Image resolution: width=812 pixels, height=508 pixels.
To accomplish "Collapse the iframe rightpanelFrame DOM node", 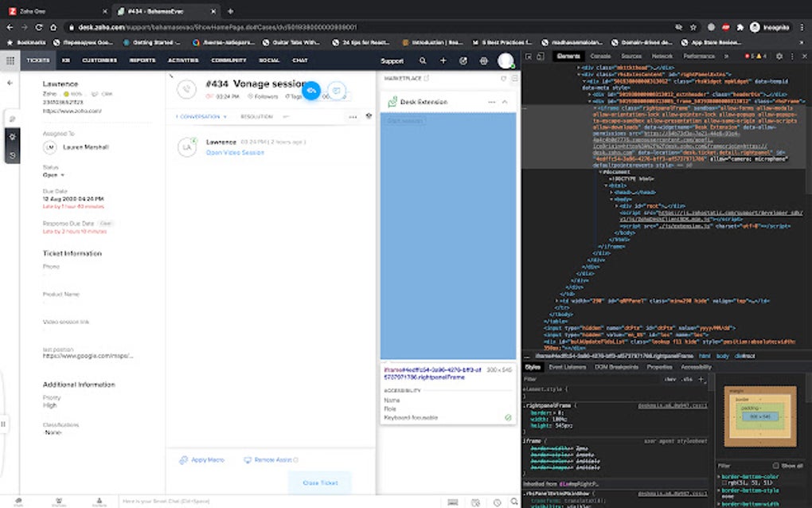I will tap(595, 107).
